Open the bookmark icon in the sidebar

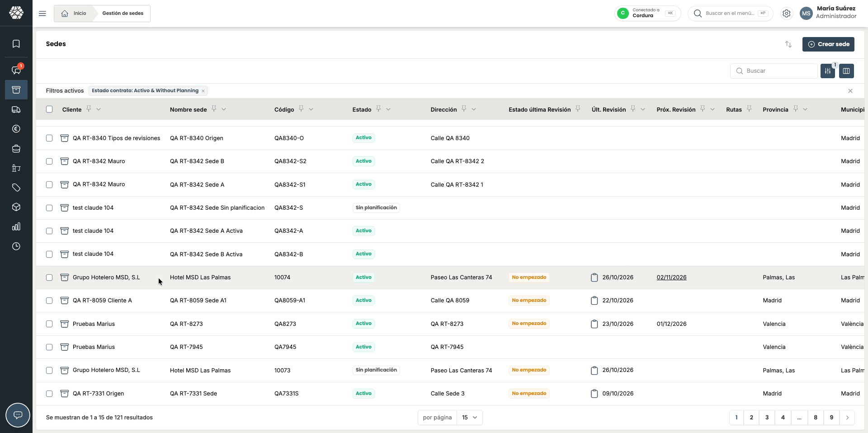[16, 44]
